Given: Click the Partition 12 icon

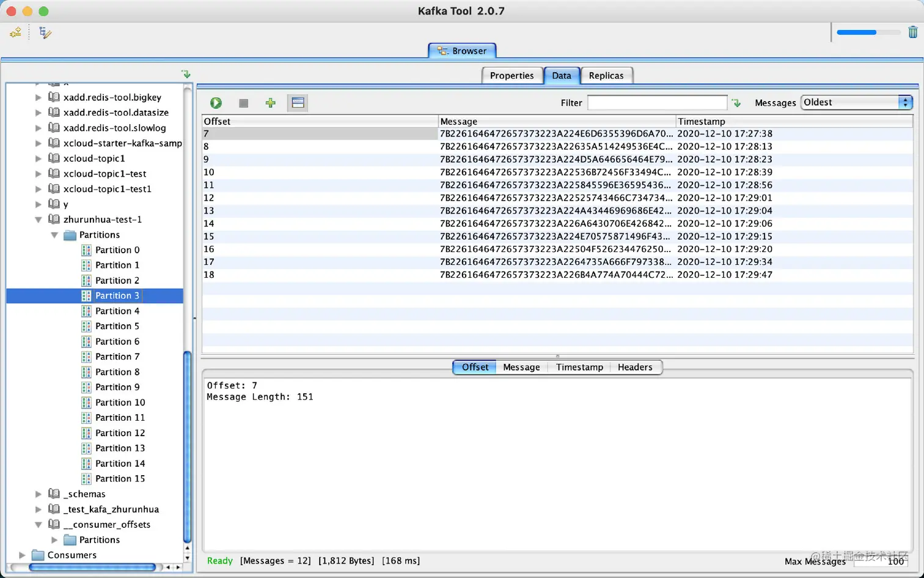Looking at the screenshot, I should click(86, 433).
